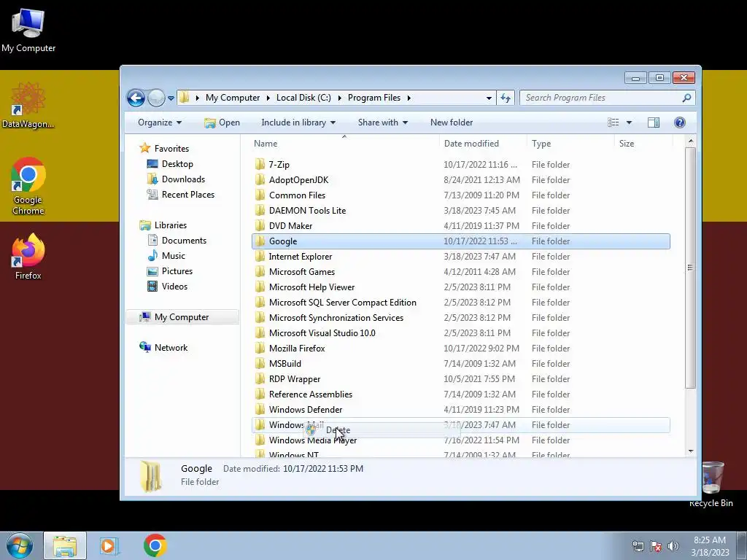Open Google Chrome desktop shortcut

coord(28,186)
